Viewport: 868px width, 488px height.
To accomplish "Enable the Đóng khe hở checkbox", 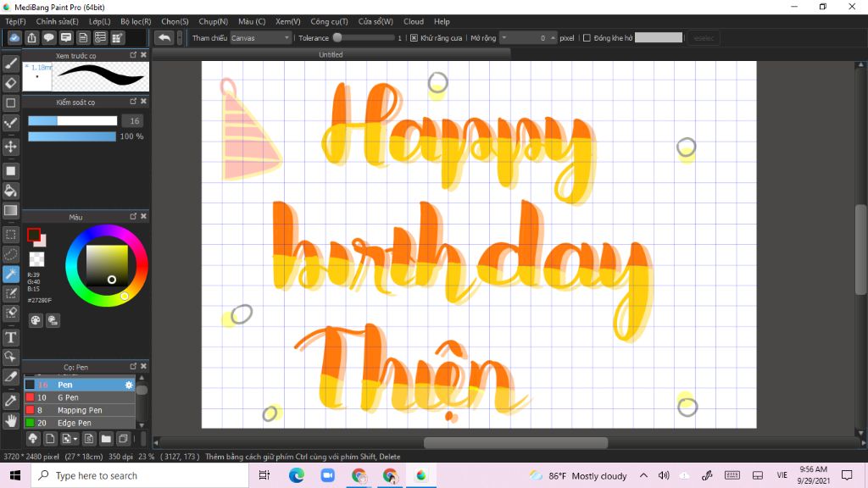I will 587,38.
